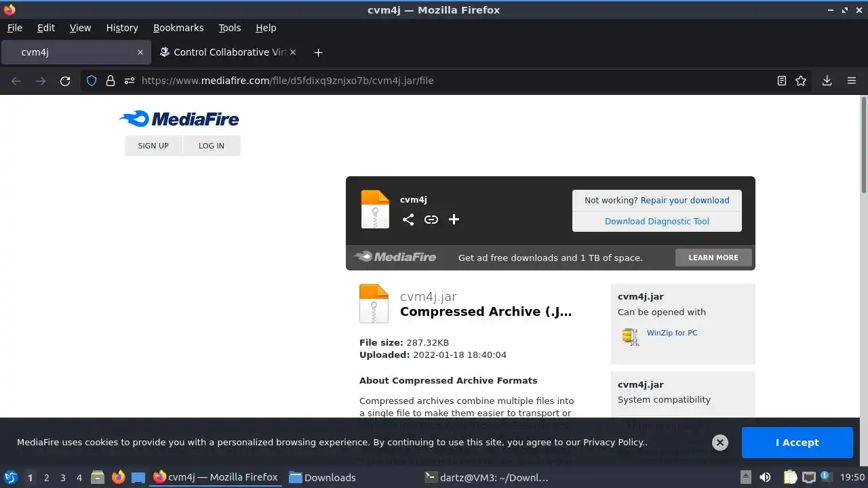868x488 pixels.
Task: Click the MediaFire logo at page top
Action: coord(179,119)
